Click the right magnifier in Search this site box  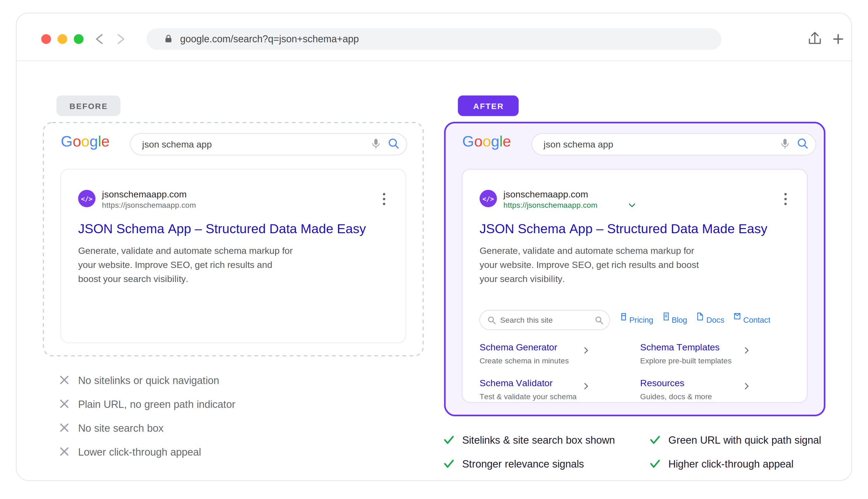(x=599, y=320)
